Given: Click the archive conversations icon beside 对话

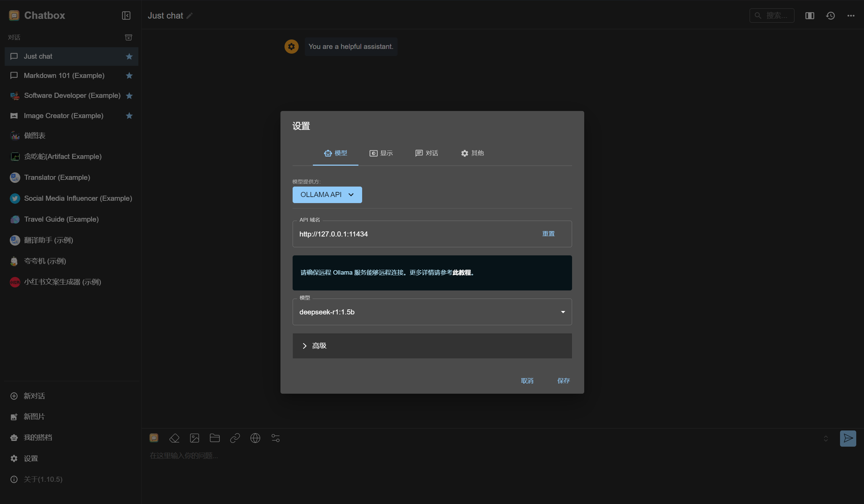Looking at the screenshot, I should click(x=129, y=37).
